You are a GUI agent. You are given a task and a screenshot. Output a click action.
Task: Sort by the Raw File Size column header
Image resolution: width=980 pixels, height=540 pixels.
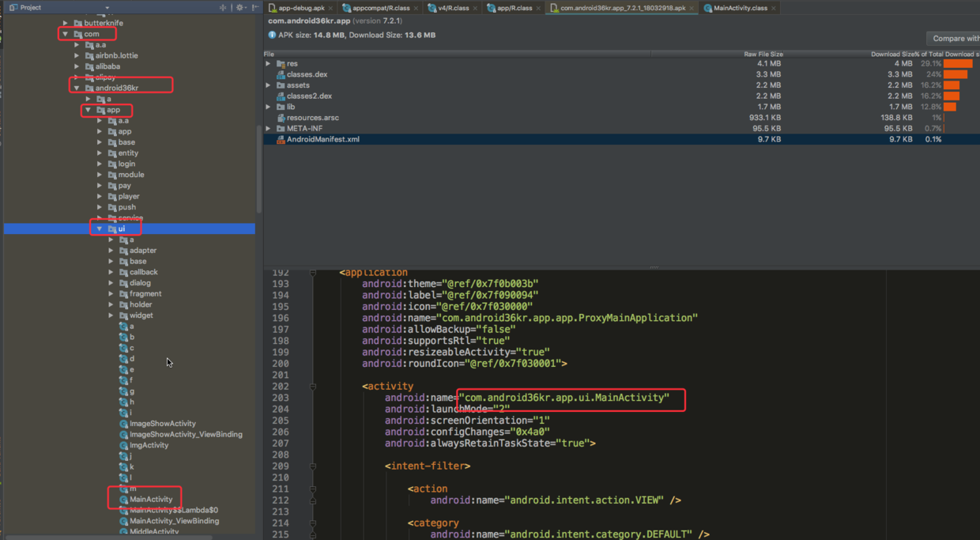(x=762, y=54)
